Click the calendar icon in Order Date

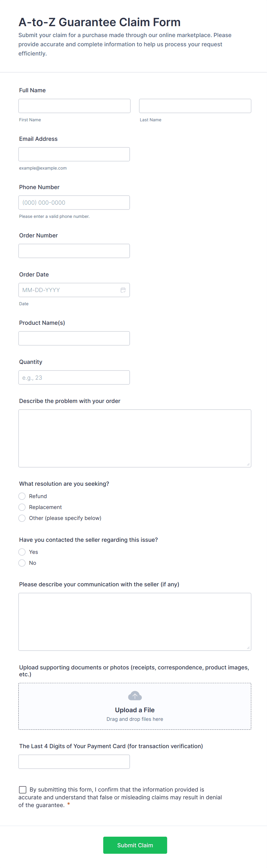123,290
